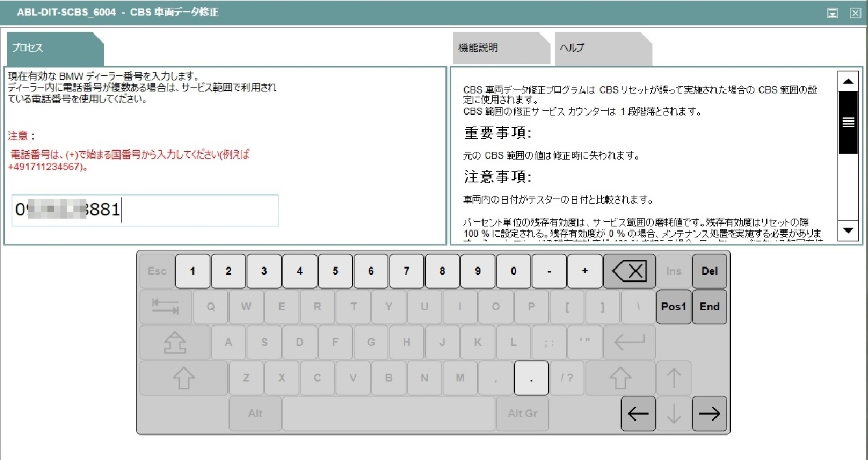Click the left arrow key
Screen dimensions: 868x460
pyautogui.click(x=638, y=414)
